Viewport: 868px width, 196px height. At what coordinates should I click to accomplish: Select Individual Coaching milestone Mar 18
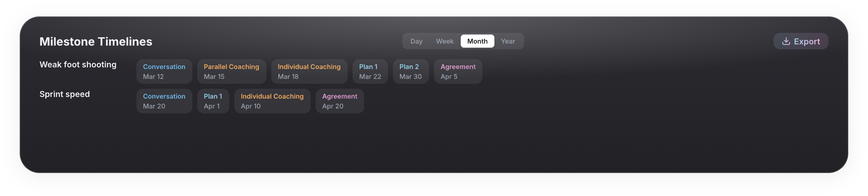coord(309,71)
